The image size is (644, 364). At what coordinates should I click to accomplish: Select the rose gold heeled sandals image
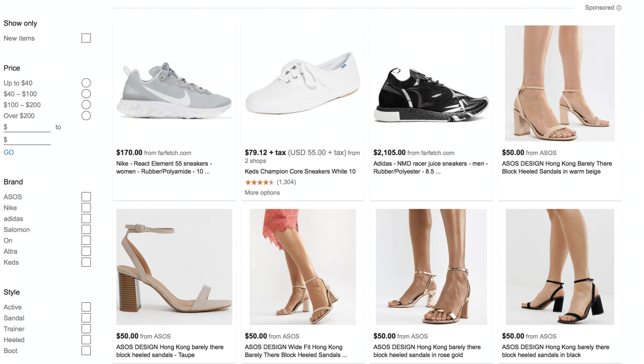[x=431, y=267]
